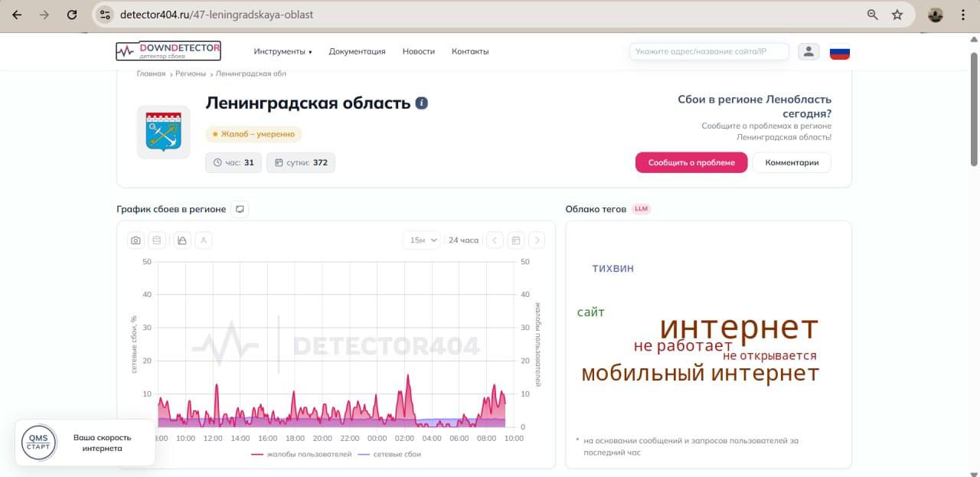Expand the 15м interval dropdown
980x477 pixels.
[x=422, y=240]
